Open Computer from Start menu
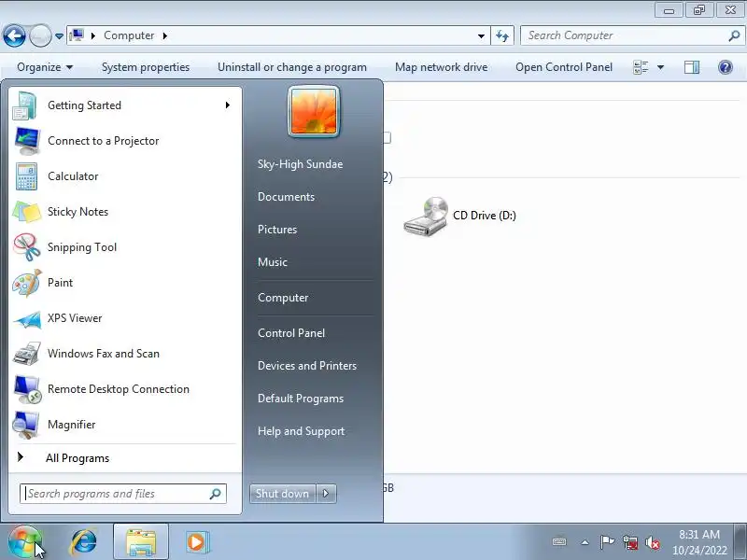Image resolution: width=747 pixels, height=560 pixels. click(283, 298)
